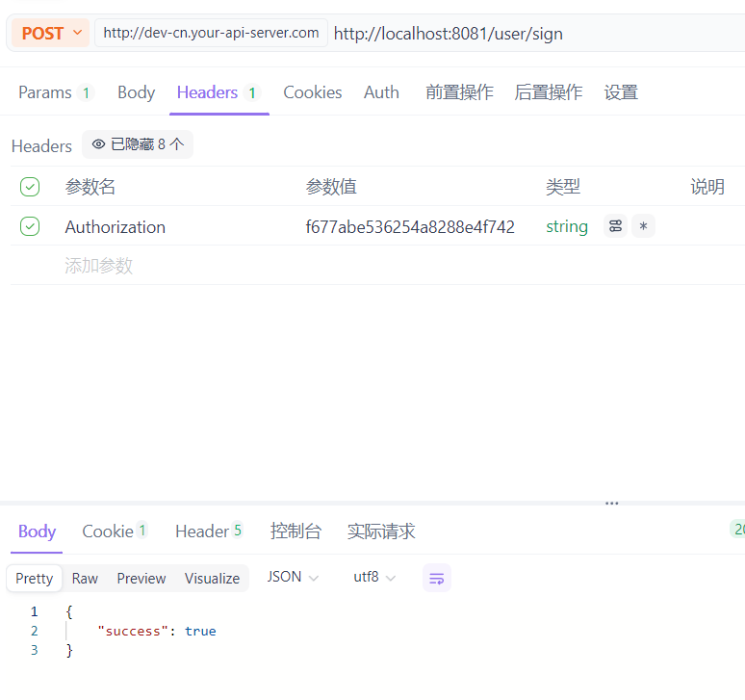Image resolution: width=745 pixels, height=700 pixels.
Task: Open the 设置 tab
Action: [x=621, y=92]
